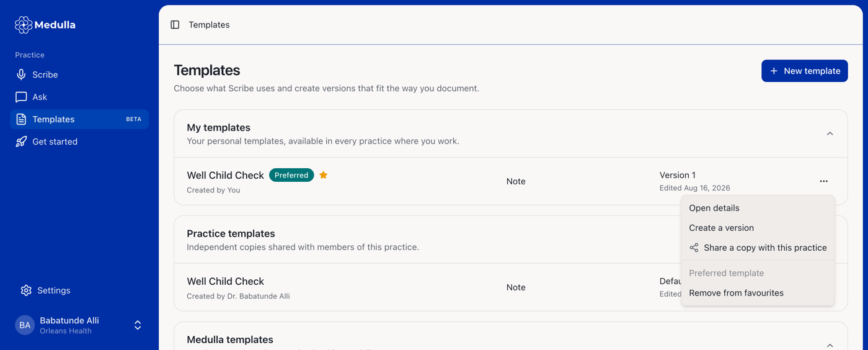
Task: Click the Created by You text
Action: (213, 191)
